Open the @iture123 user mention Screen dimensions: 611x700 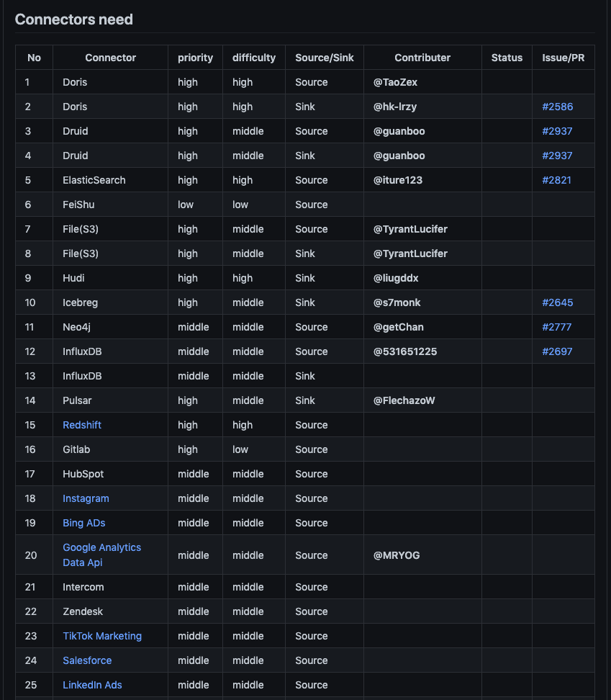[397, 180]
